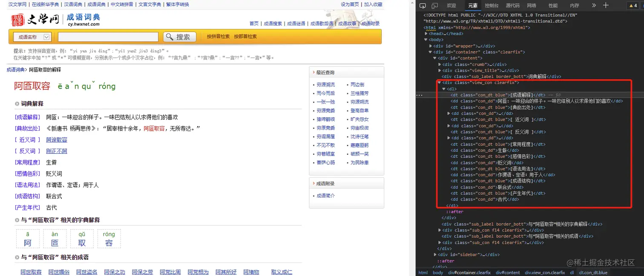Screen dimensions: 644x276
Task: Open the 性能 DevTools tab
Action: tap(553, 6)
